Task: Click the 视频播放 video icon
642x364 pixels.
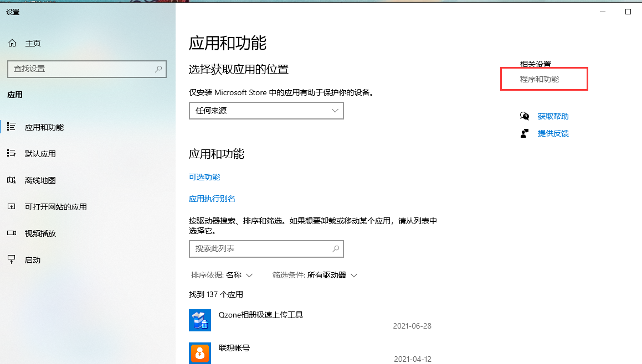Action: pos(11,233)
